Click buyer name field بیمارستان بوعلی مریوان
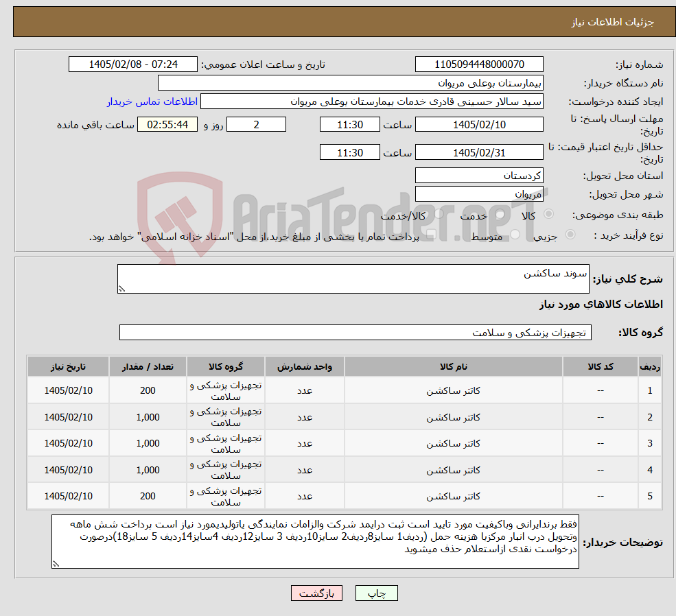 tap(351, 83)
